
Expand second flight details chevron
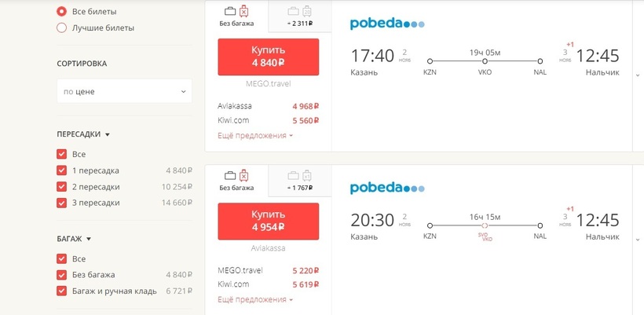pyautogui.click(x=637, y=240)
